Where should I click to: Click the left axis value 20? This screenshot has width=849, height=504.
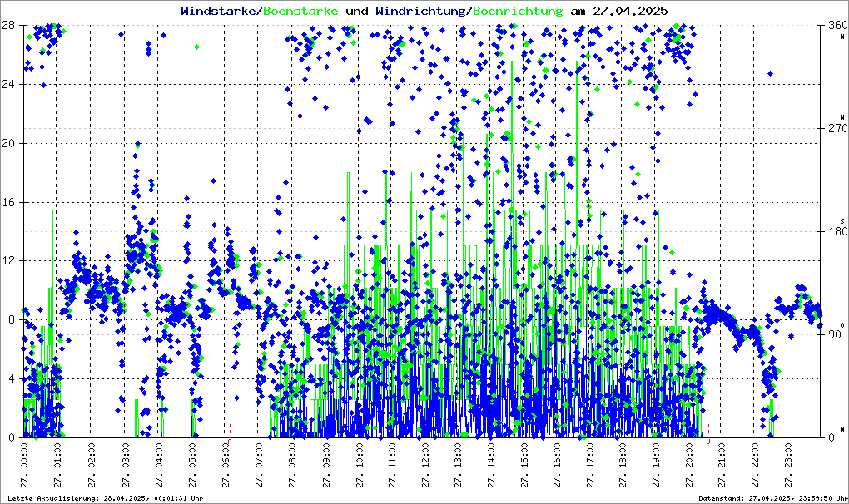(x=7, y=143)
